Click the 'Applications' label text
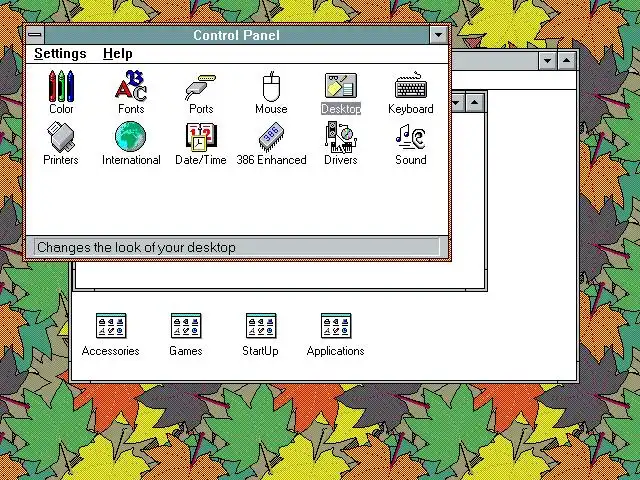Viewport: 640px width, 480px height. pos(336,351)
